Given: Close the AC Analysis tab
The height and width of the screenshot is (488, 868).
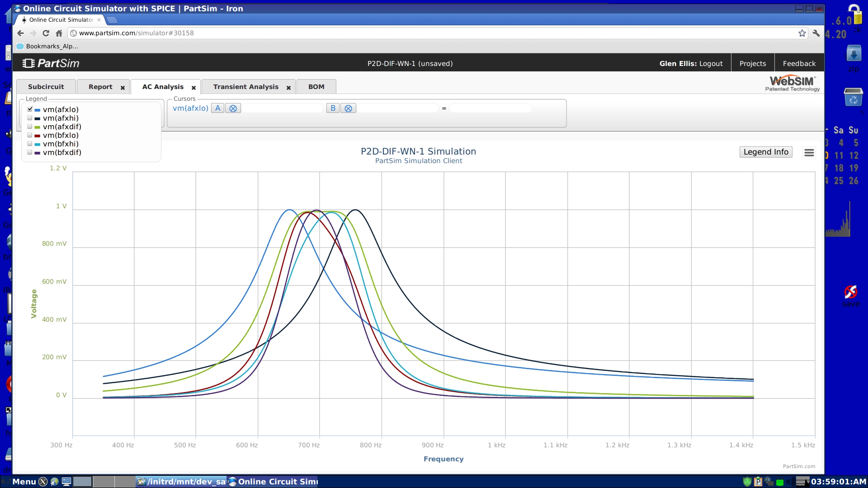Looking at the screenshot, I should tap(193, 88).
